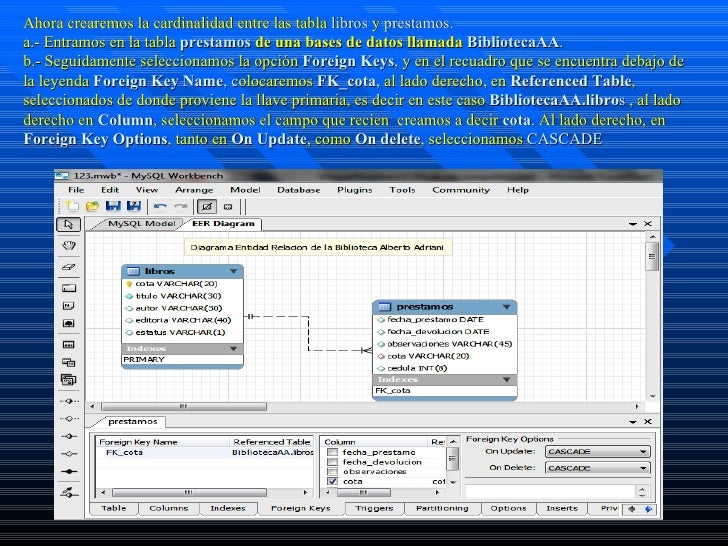
Task: Open the Edit menu
Action: 110,190
